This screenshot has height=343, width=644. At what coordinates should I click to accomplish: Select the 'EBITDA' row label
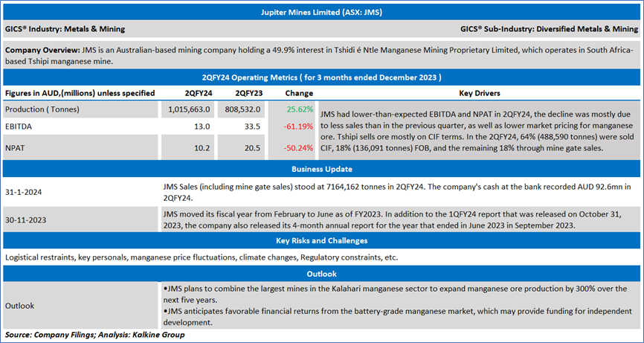(18, 127)
